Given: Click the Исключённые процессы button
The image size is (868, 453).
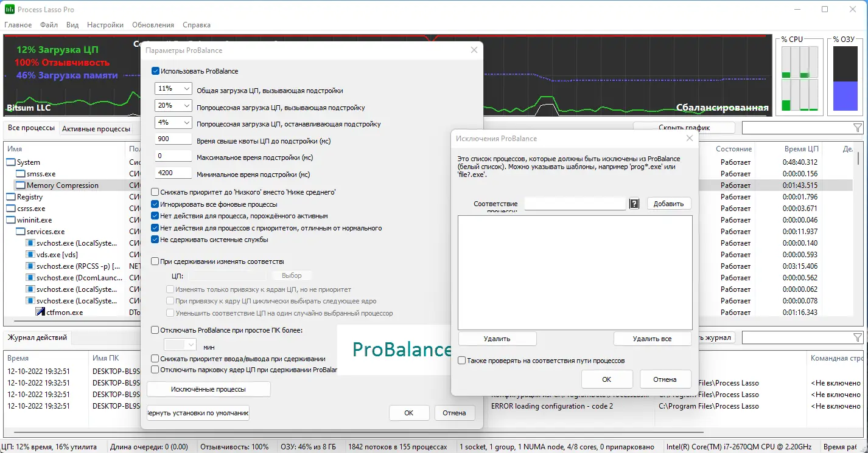Looking at the screenshot, I should [209, 389].
